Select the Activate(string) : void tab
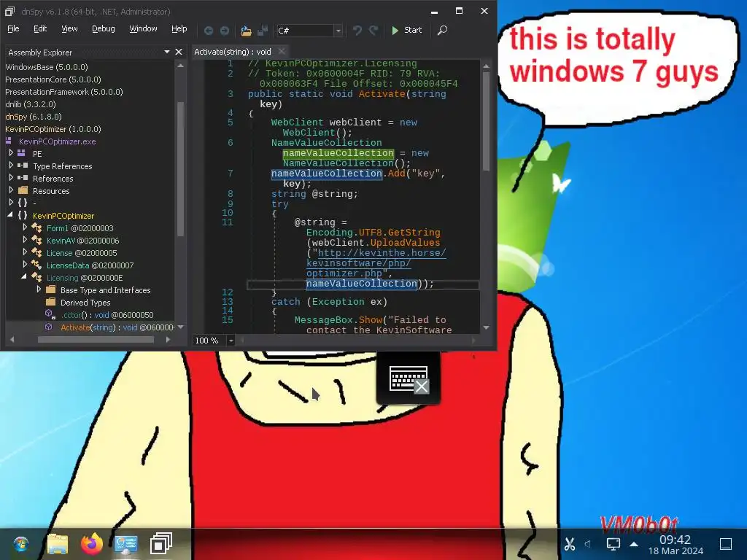This screenshot has height=560, width=747. pyautogui.click(x=233, y=52)
